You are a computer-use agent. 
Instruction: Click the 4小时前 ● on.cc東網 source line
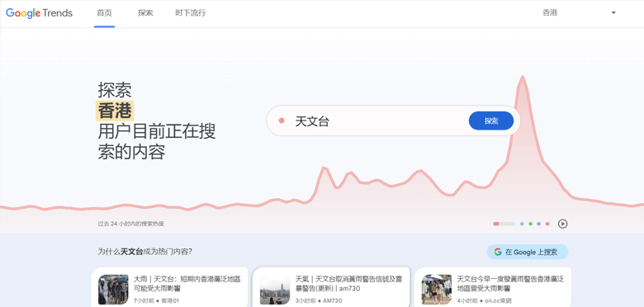[x=484, y=300]
